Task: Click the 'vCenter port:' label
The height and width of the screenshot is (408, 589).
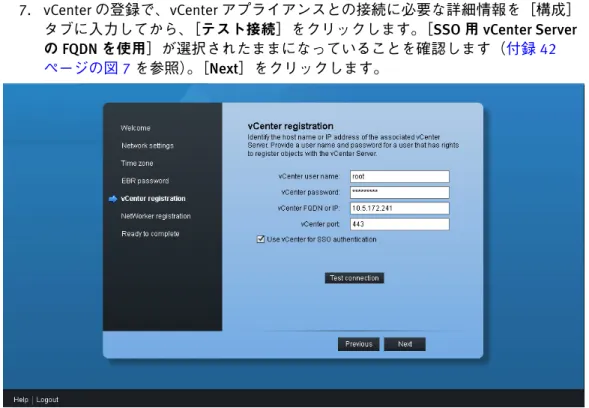Action: point(320,224)
